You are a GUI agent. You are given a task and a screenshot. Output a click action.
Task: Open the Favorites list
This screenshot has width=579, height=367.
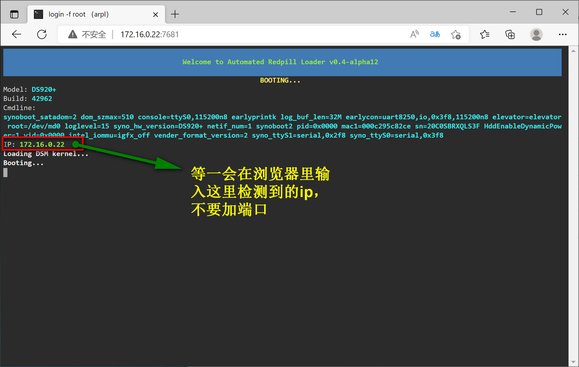coord(485,34)
